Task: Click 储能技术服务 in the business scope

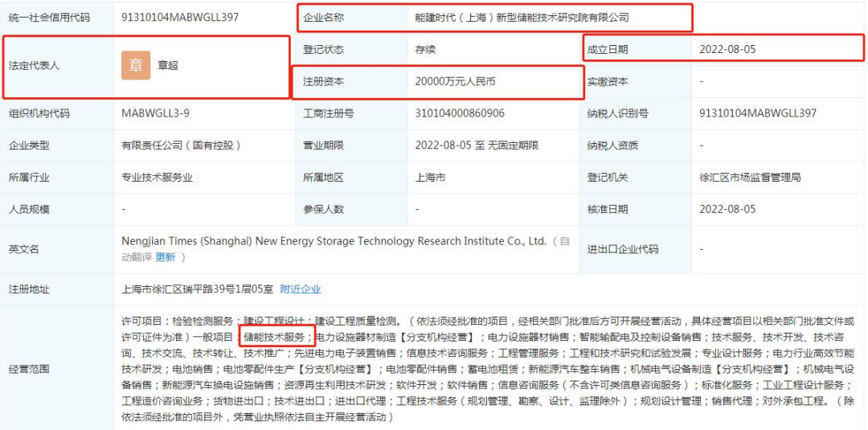Action: [x=275, y=337]
